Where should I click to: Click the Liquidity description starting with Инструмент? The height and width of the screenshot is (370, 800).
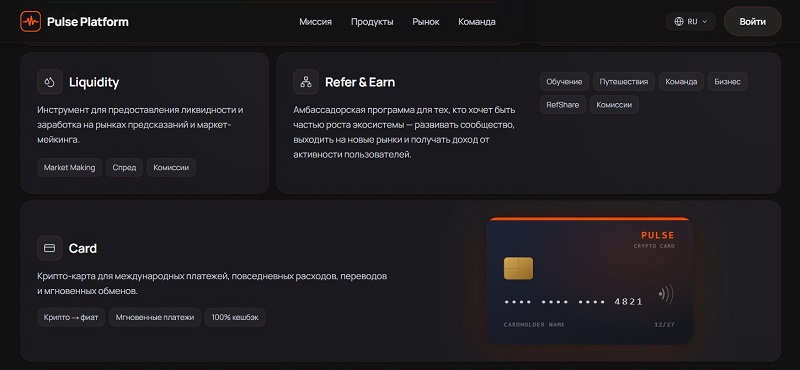(140, 125)
